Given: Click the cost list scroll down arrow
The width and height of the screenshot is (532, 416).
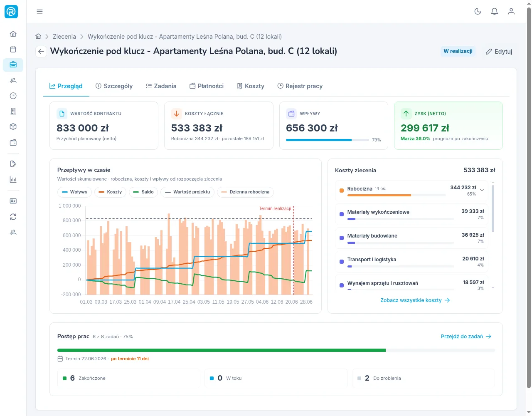Looking at the screenshot, I should click(493, 288).
